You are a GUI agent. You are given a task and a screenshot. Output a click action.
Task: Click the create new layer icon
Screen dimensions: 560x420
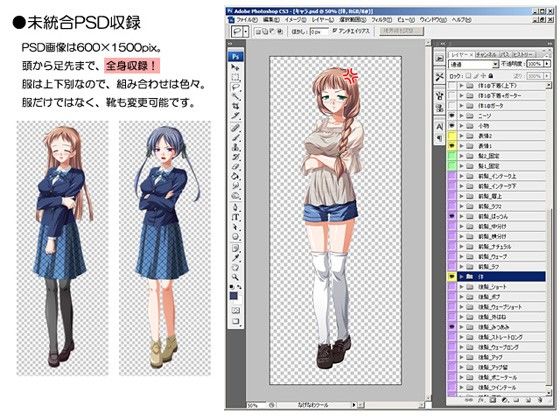point(528,400)
